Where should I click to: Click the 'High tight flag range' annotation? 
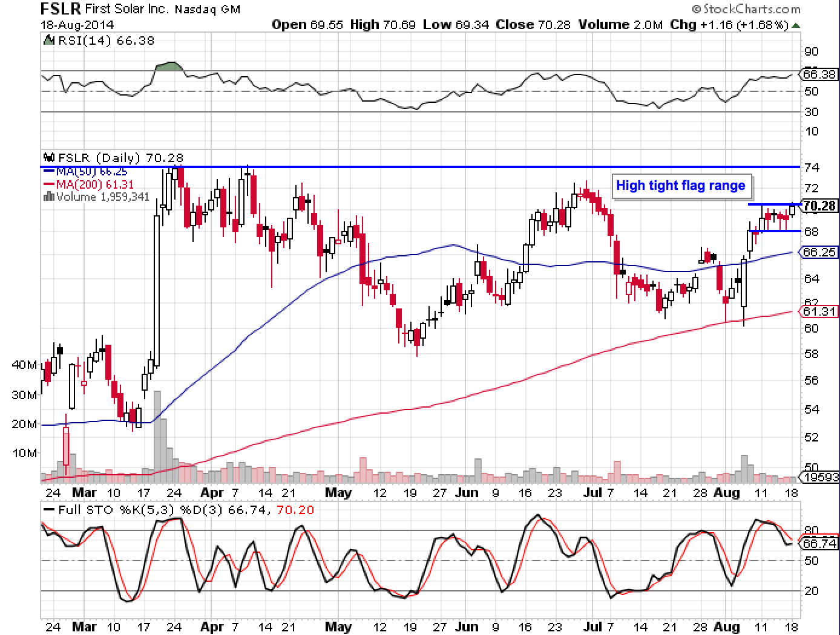point(681,186)
